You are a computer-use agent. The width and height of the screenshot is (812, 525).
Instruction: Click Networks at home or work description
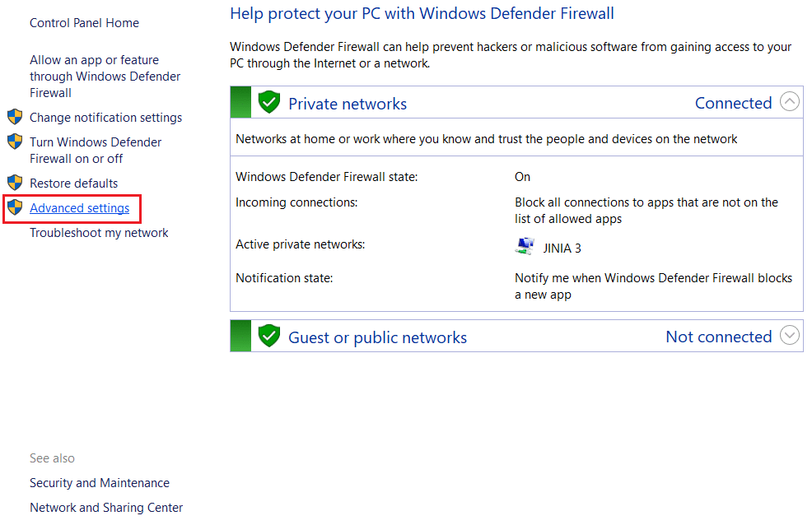coord(486,139)
